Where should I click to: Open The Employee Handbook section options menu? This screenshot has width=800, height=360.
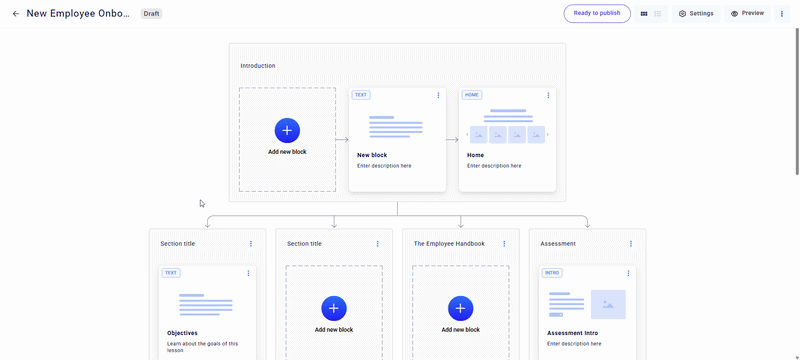pyautogui.click(x=504, y=244)
